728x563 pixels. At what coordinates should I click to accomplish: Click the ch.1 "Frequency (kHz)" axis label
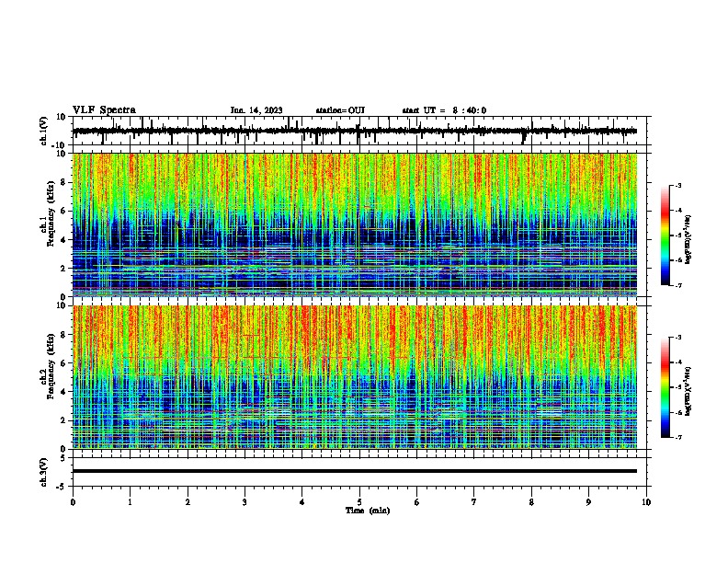click(51, 213)
